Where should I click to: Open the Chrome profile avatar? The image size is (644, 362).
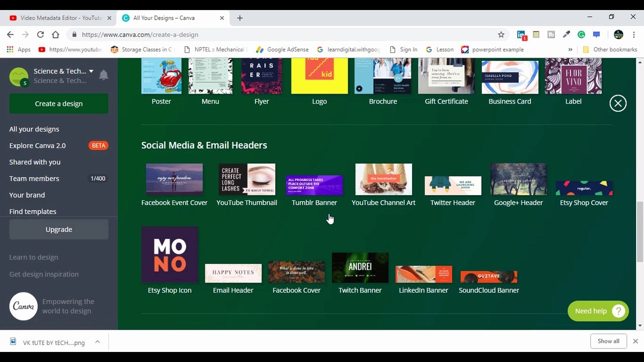pyautogui.click(x=618, y=35)
